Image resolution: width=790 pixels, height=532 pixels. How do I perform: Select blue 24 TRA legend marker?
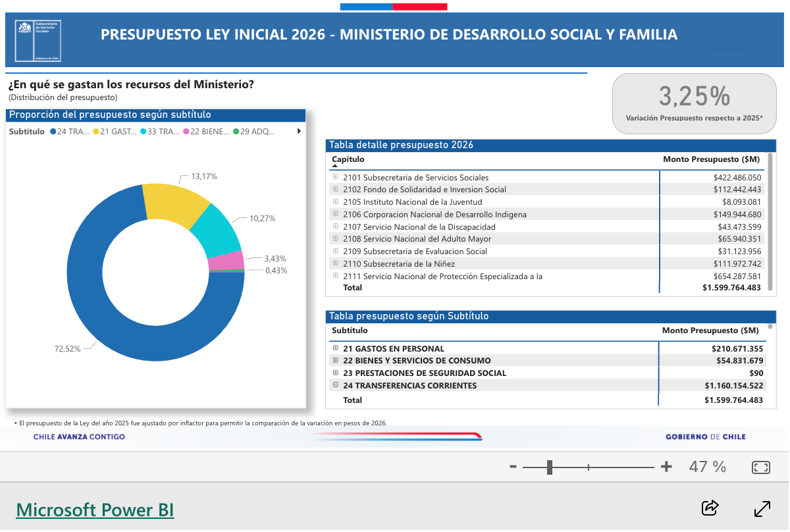tap(53, 132)
